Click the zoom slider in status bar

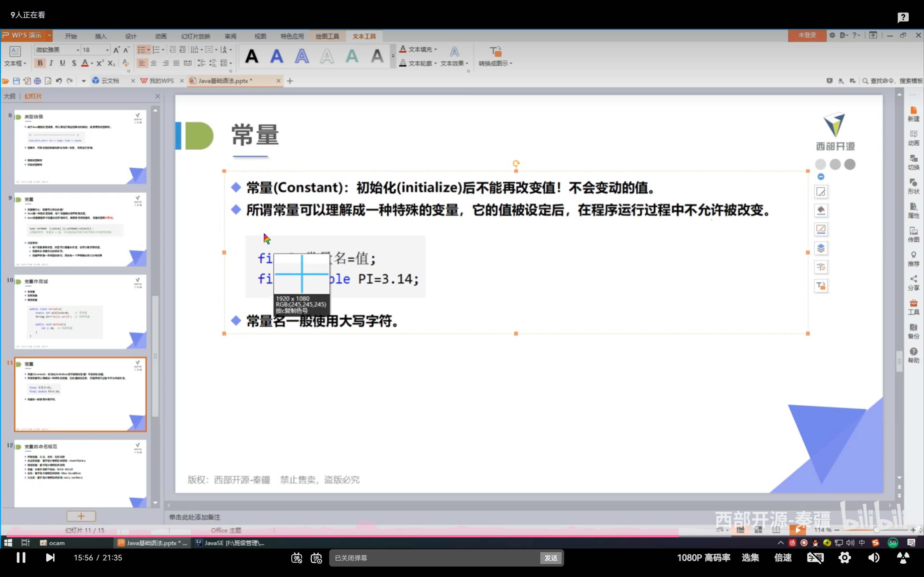877,530
